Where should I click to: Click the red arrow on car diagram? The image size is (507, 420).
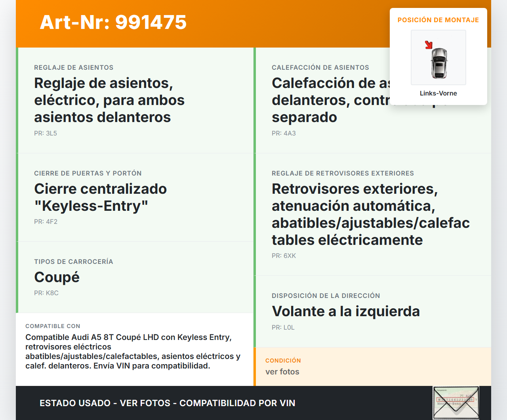(428, 44)
